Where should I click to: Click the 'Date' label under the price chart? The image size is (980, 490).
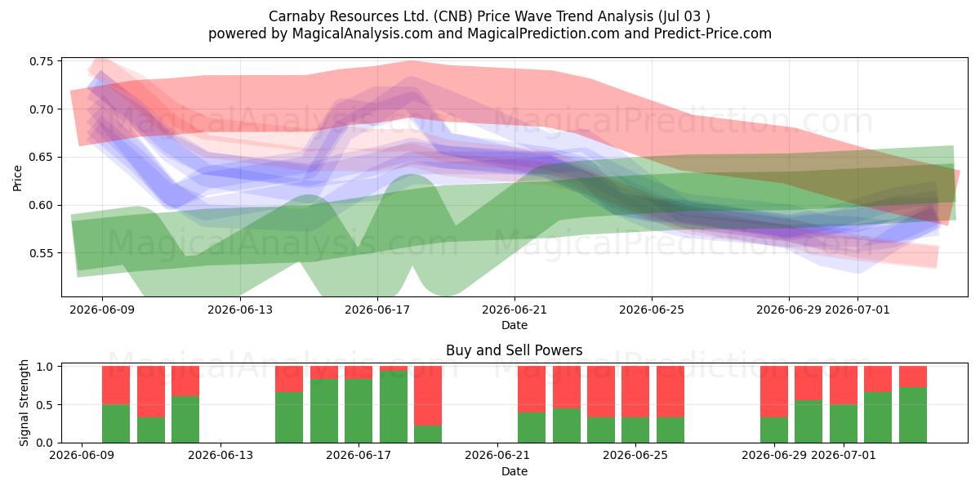[x=514, y=325]
